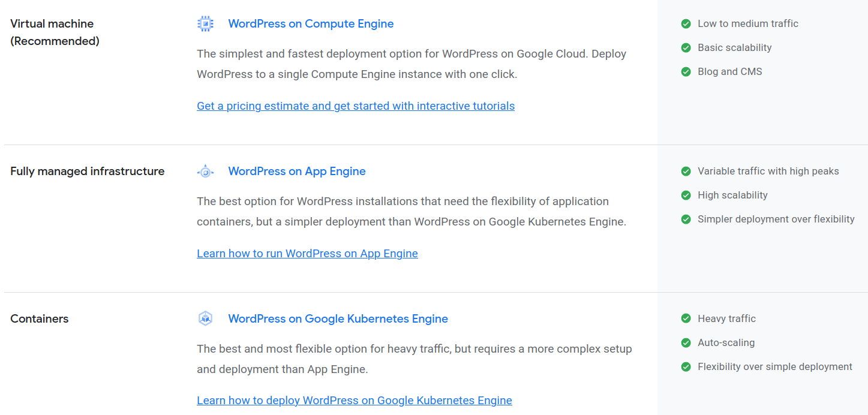Viewport: 868px width, 415px height.
Task: Click green check beside Auto-scaling
Action: [686, 343]
